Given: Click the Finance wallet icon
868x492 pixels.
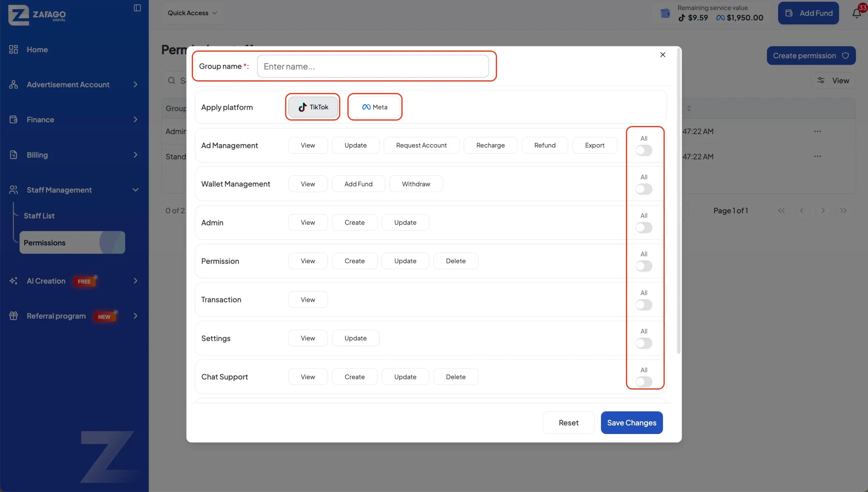Looking at the screenshot, I should click(x=14, y=119).
